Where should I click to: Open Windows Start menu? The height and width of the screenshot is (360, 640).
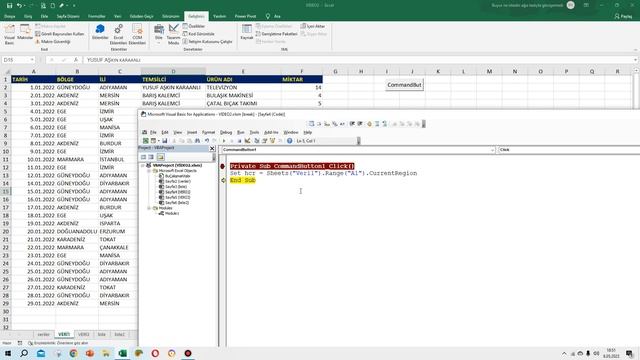pos(8,353)
